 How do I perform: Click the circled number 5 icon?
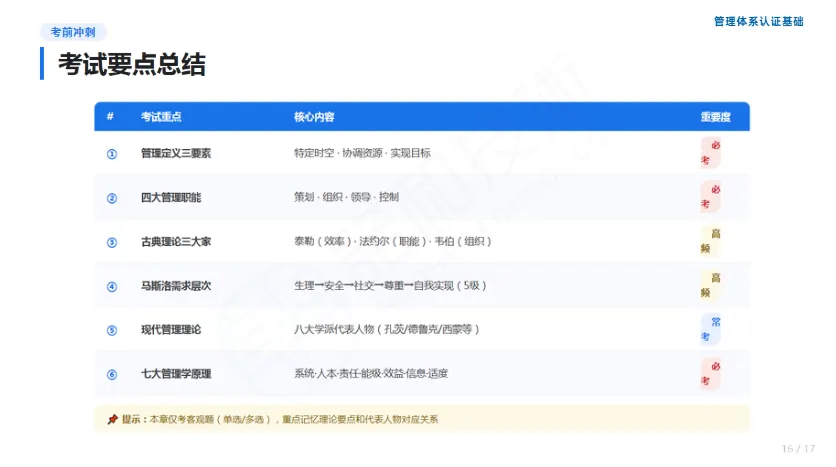(x=112, y=331)
